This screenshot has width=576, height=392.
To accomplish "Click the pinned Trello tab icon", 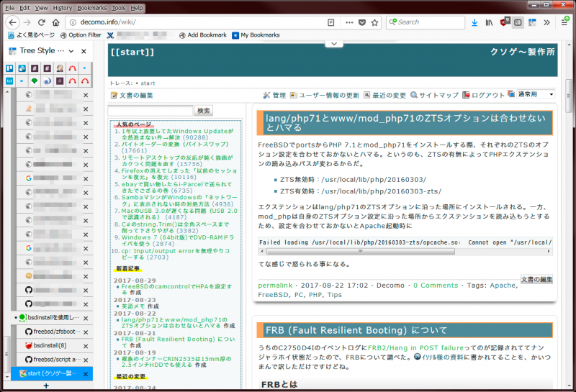I will point(10,68).
